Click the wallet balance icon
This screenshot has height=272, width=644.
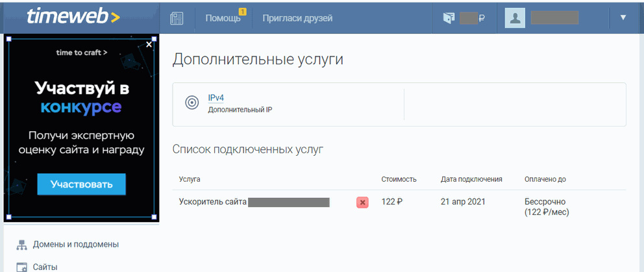(449, 18)
